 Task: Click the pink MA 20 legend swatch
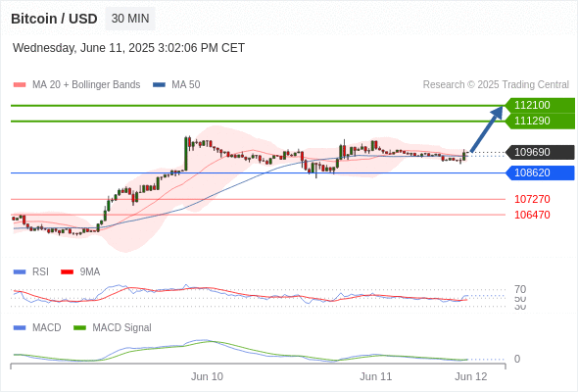20,85
